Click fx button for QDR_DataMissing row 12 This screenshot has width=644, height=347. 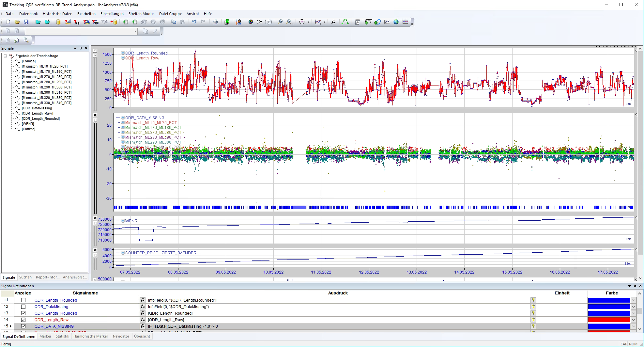[x=143, y=307]
